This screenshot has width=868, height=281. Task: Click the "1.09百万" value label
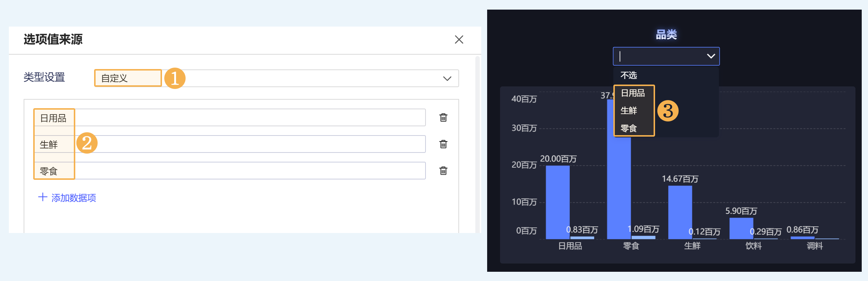point(643,229)
